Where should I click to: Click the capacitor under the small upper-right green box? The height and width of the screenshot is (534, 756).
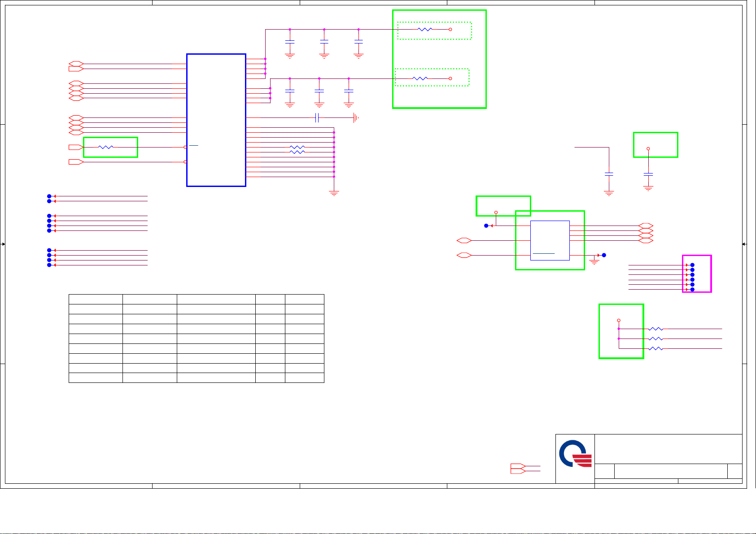point(648,174)
